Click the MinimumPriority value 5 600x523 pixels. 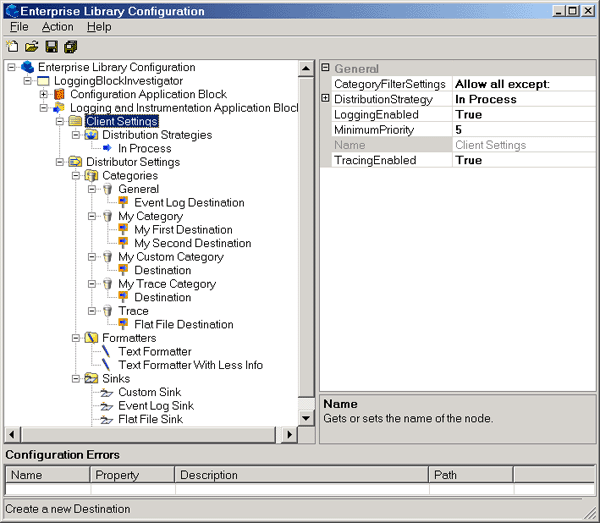pyautogui.click(x=523, y=130)
